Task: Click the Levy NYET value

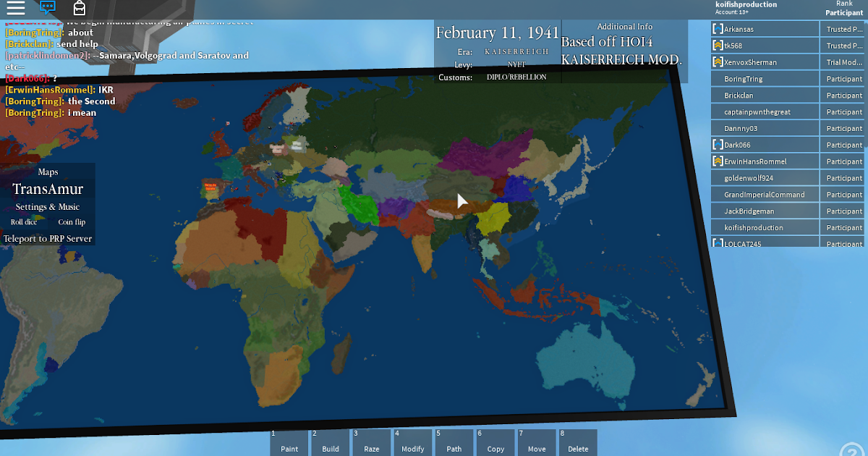Action: (516, 64)
